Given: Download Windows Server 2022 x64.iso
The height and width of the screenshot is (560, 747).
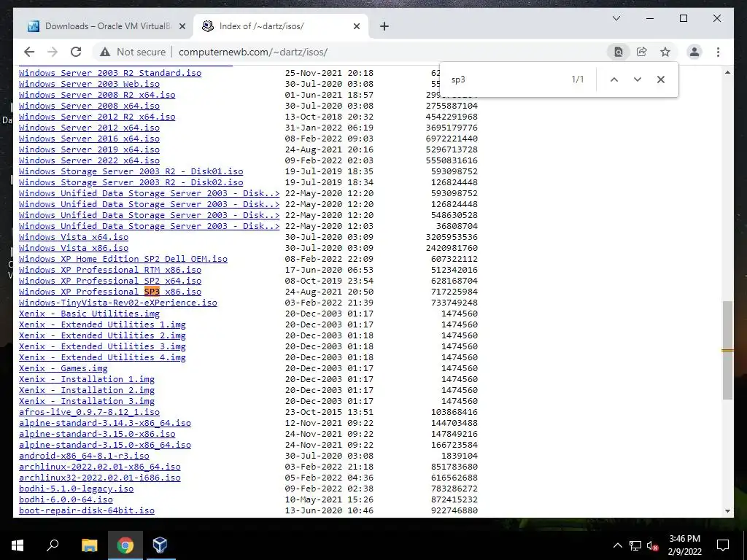Looking at the screenshot, I should point(89,160).
